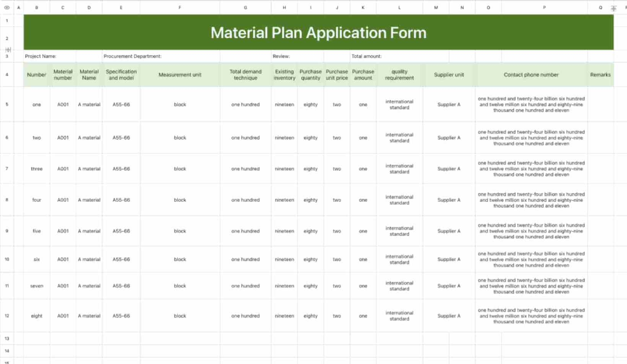
Task: Click the Material Plan Application Form title
Action: coord(318,33)
